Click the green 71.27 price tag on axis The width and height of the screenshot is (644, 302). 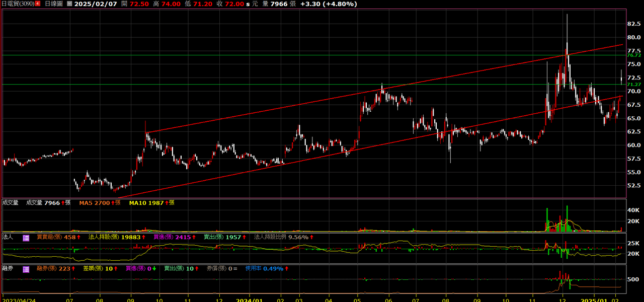pyautogui.click(x=633, y=85)
